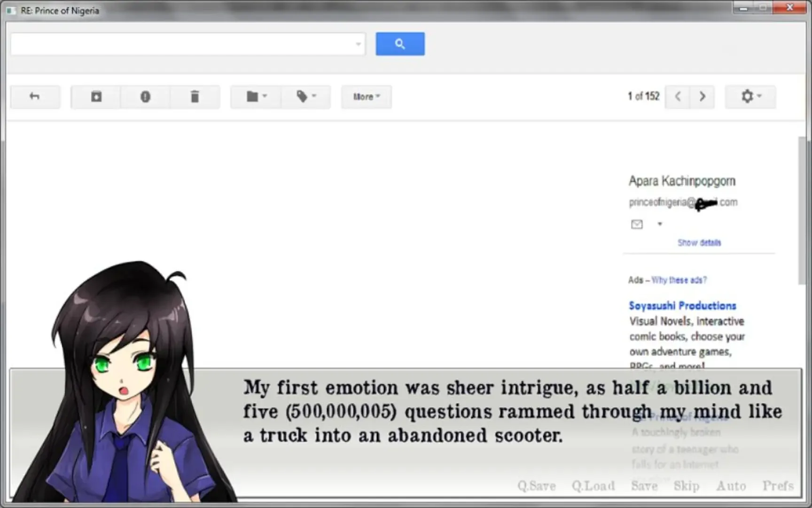Go to the previous email
The image size is (812, 508).
point(677,96)
